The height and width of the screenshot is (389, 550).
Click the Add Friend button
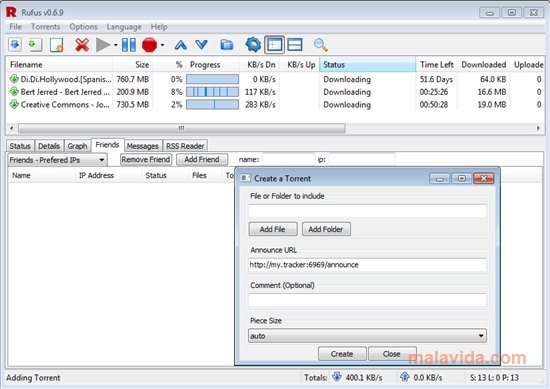coord(202,160)
